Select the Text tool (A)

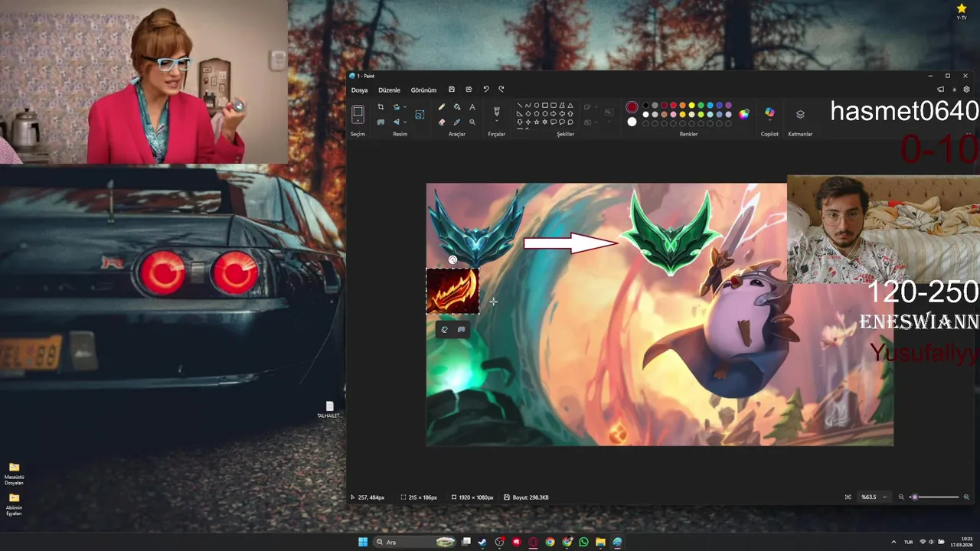pos(472,107)
